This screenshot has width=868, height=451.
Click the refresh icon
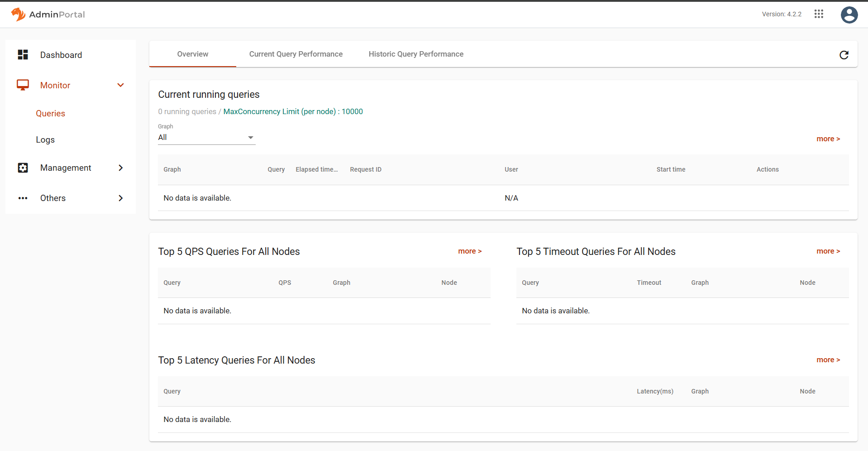(844, 55)
